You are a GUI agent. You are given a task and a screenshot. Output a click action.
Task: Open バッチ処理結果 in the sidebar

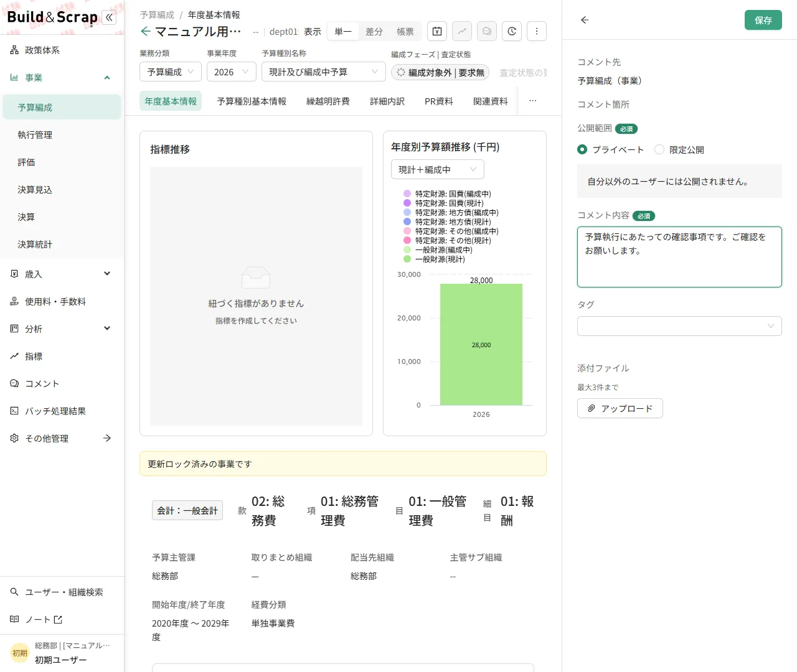pos(62,411)
